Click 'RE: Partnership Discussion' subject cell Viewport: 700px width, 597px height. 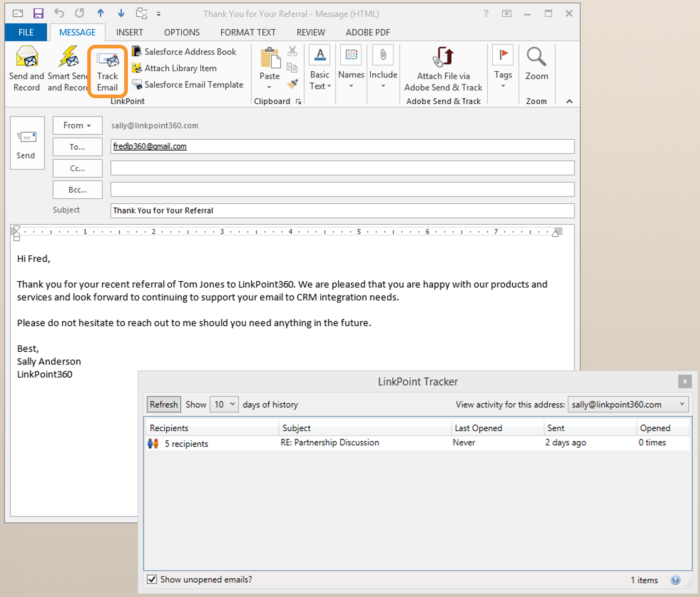(x=330, y=443)
